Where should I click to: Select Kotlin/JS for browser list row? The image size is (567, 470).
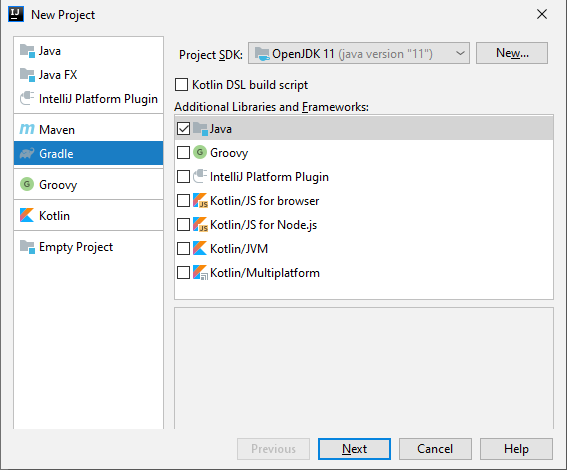pyautogui.click(x=364, y=201)
